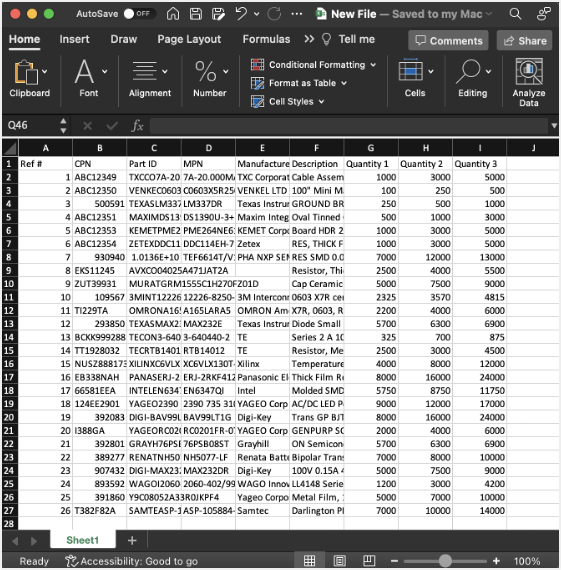Click the Clipboard paste icon
The width and height of the screenshot is (562, 570).
pos(26,72)
